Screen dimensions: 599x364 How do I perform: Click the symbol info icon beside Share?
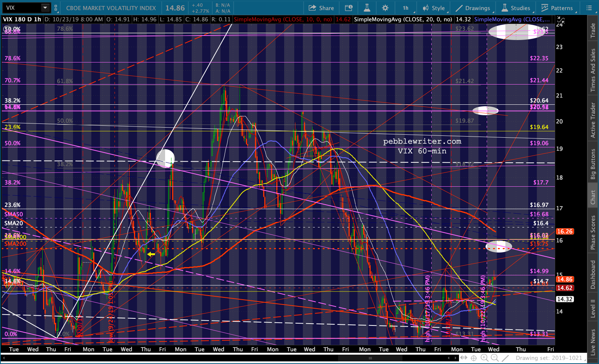(349, 8)
